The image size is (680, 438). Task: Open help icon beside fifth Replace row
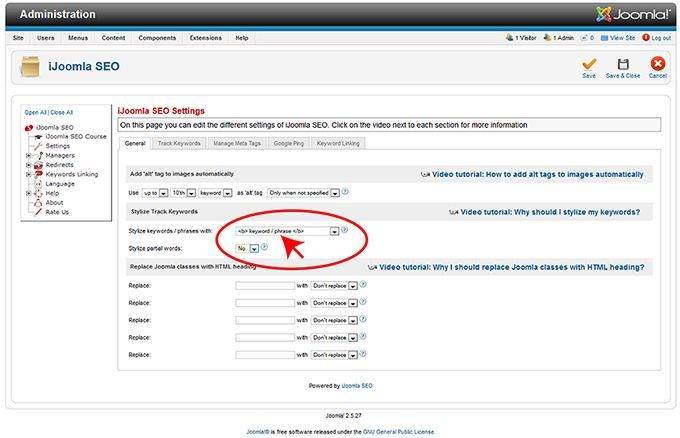tap(363, 354)
